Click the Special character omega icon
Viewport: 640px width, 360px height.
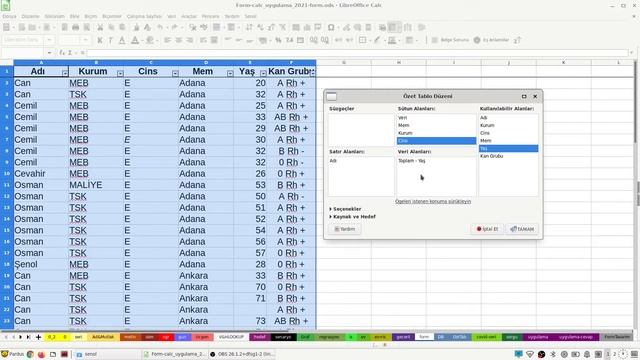(331, 27)
